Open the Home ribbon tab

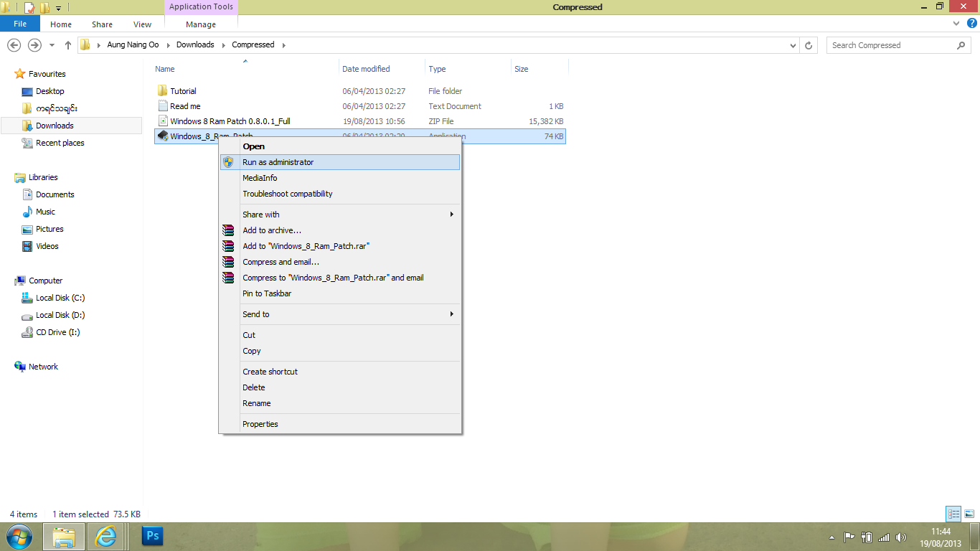pyautogui.click(x=61, y=24)
